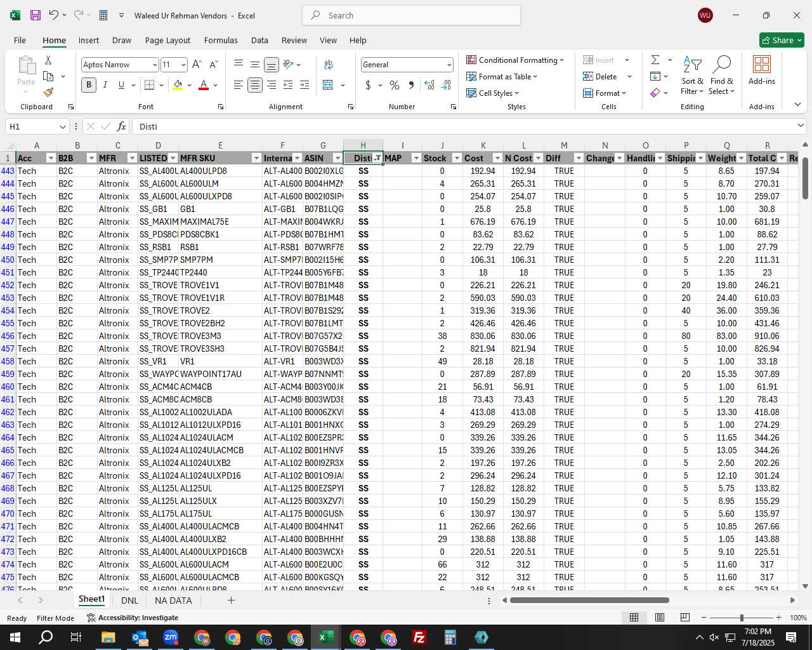Switch to Page Break Preview icon

click(685, 618)
